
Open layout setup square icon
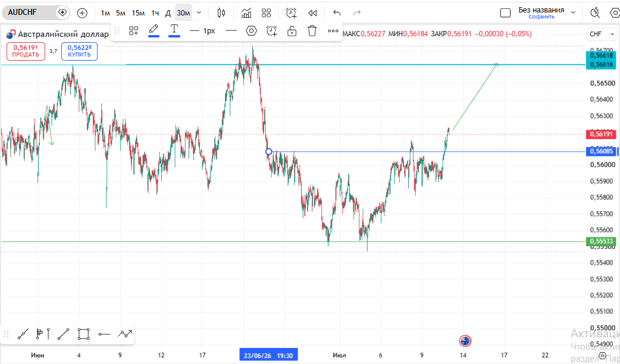tap(505, 13)
